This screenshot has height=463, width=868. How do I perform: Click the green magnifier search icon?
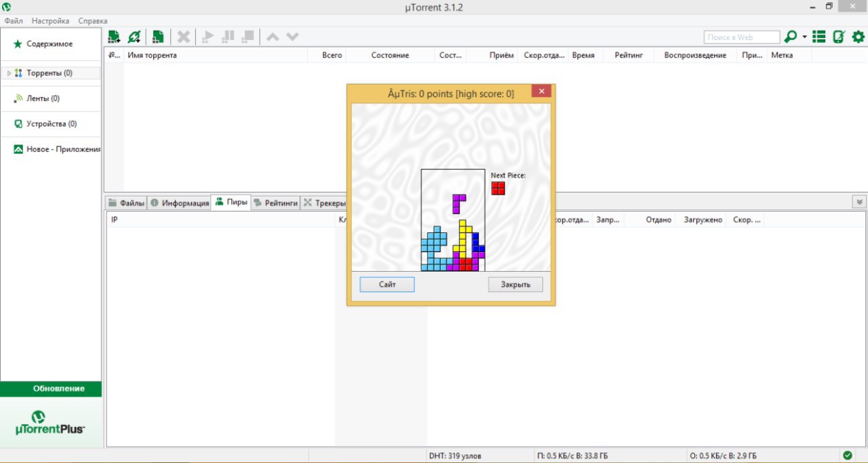click(791, 37)
